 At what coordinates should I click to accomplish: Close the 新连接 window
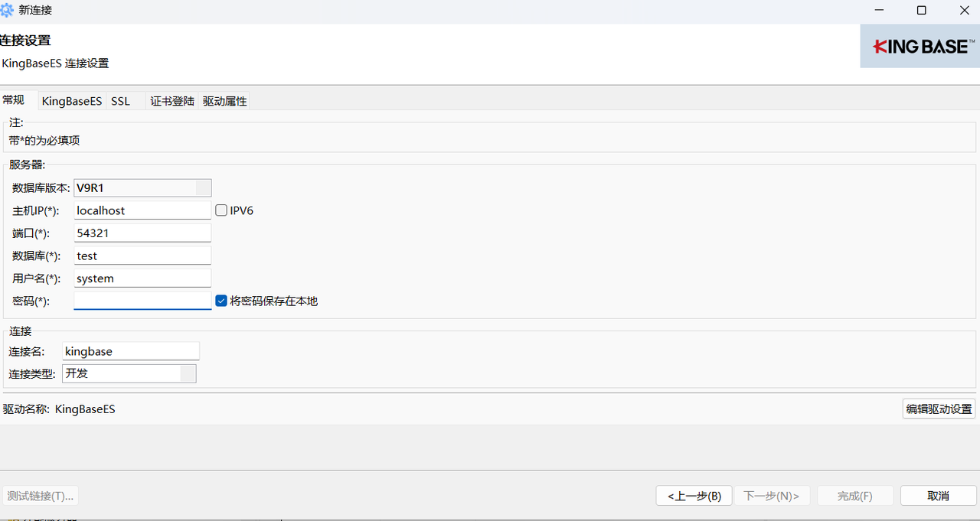(965, 11)
